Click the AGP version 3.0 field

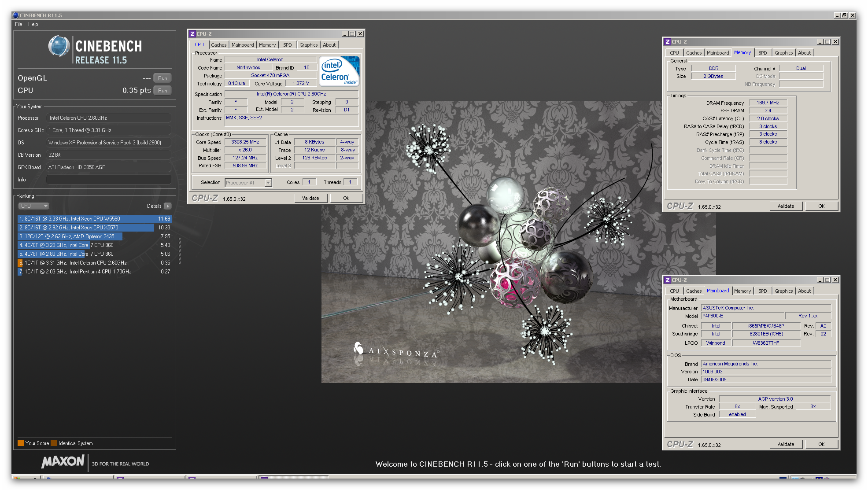(775, 399)
